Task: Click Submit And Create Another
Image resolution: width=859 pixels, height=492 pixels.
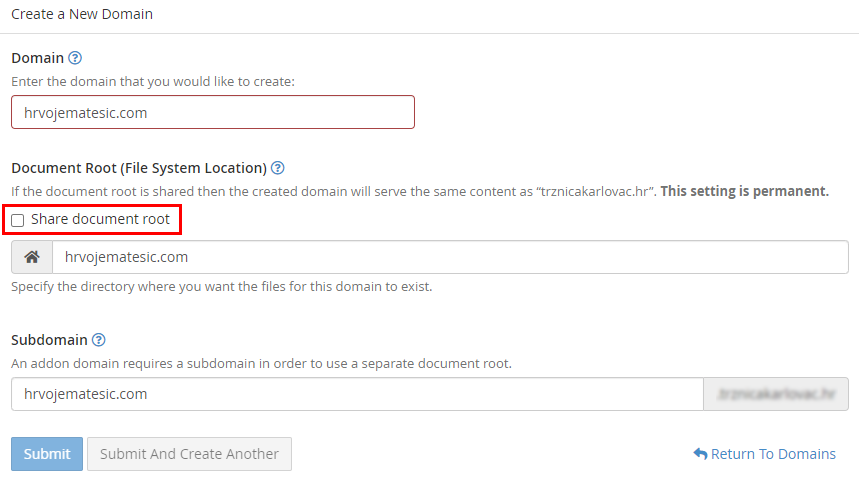Action: click(189, 454)
